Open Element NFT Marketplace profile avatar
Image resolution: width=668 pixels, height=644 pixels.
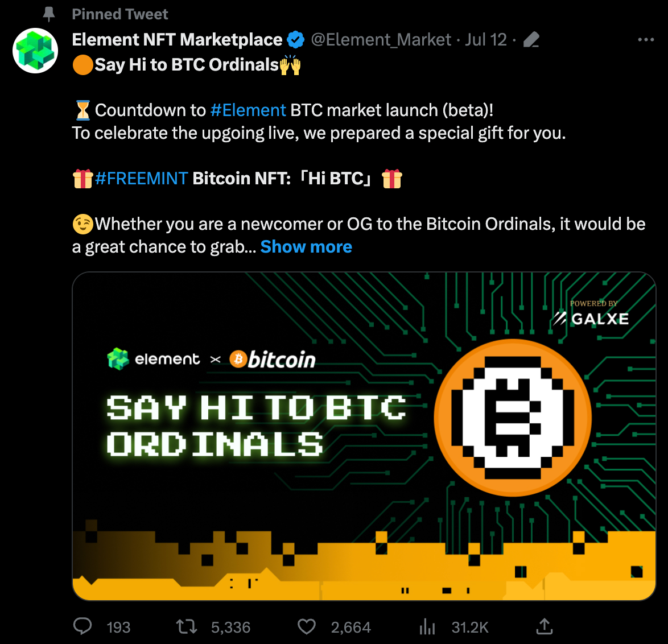click(x=35, y=50)
